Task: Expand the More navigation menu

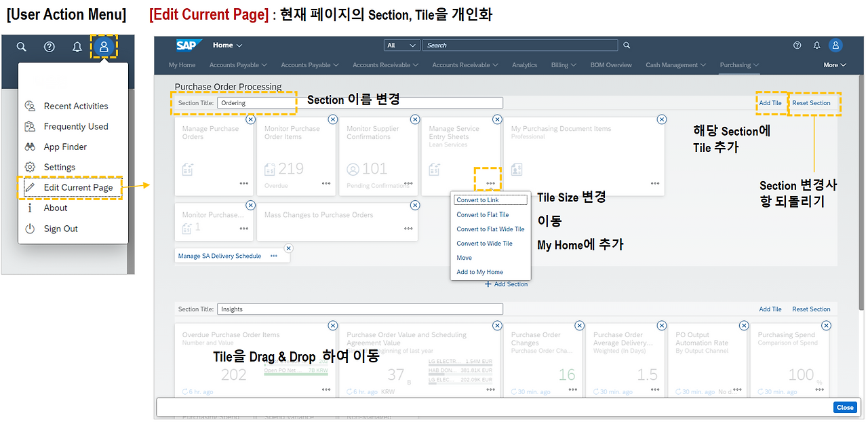Action: click(x=833, y=64)
